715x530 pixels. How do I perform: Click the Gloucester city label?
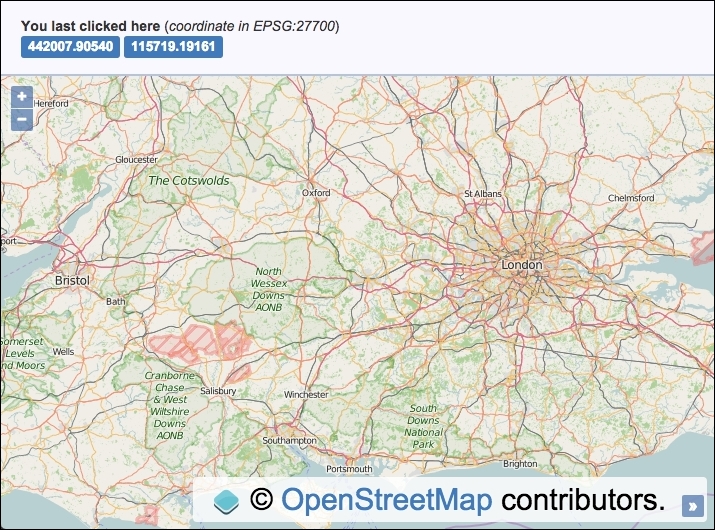[x=136, y=160]
